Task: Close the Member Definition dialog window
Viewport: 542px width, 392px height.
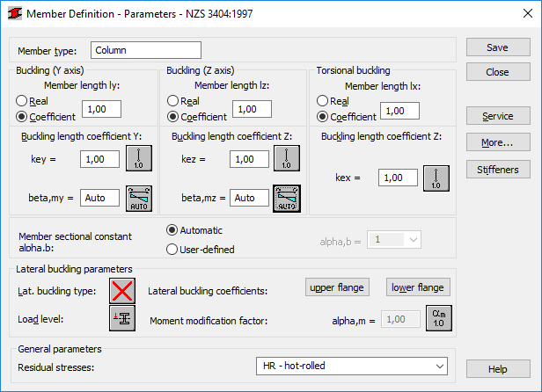Action: (x=528, y=13)
